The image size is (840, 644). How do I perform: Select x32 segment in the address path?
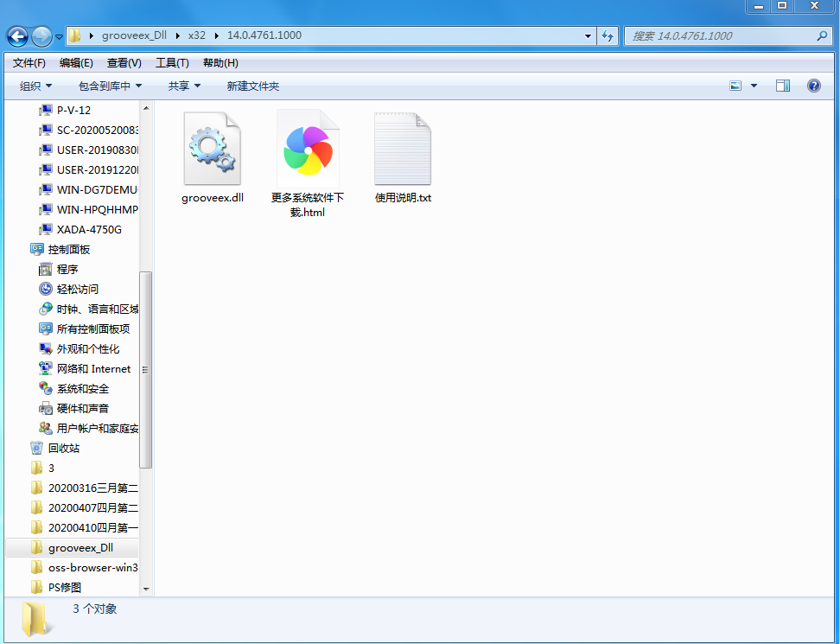pyautogui.click(x=197, y=35)
